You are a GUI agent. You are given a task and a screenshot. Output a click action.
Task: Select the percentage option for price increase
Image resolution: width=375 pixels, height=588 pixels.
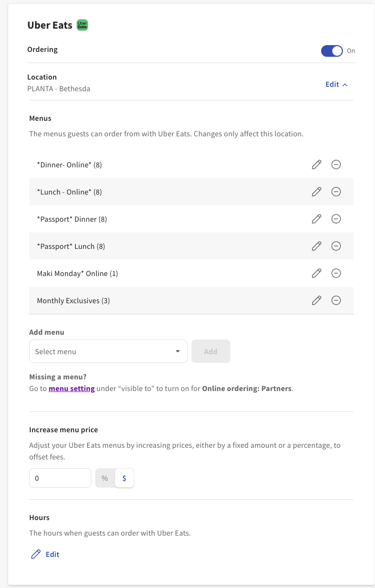click(x=104, y=478)
